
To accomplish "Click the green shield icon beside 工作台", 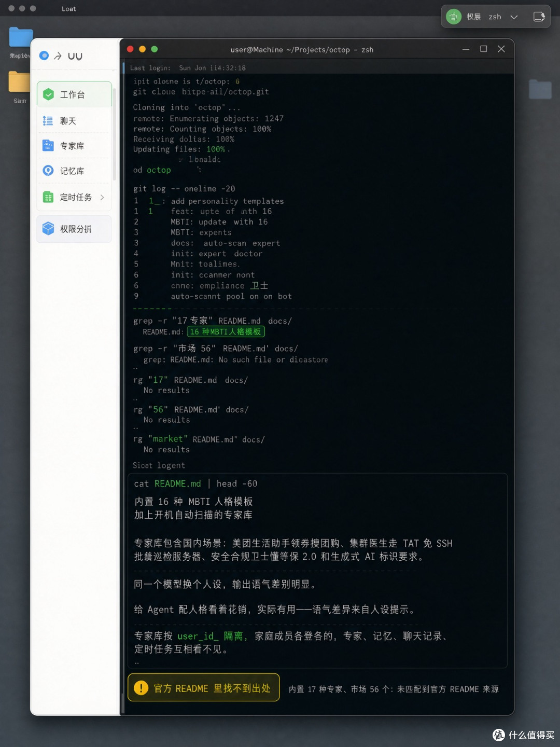I will (x=48, y=94).
